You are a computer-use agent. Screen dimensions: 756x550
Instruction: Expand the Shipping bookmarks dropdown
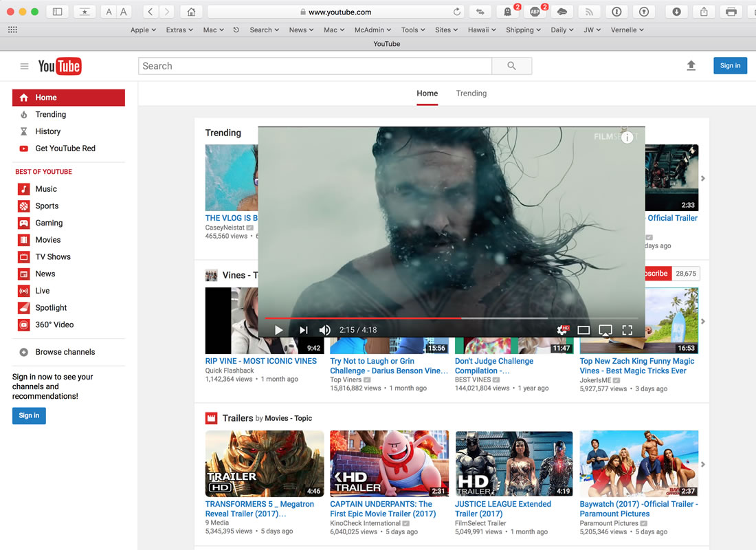pos(523,30)
